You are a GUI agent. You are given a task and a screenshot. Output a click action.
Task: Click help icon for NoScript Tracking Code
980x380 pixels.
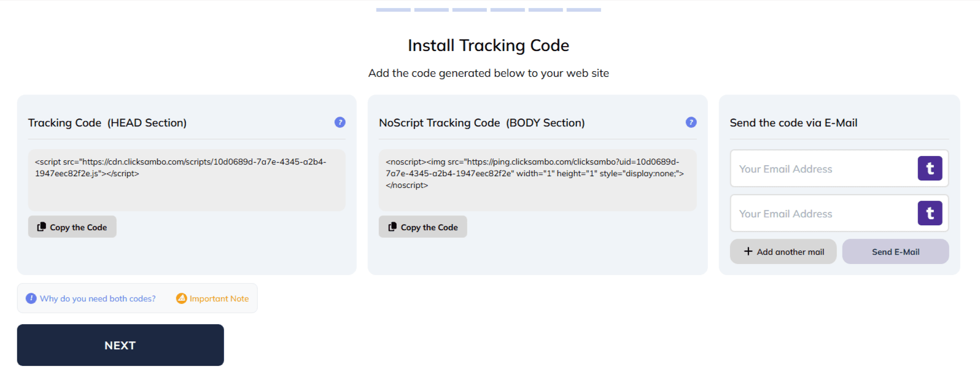pyautogui.click(x=691, y=122)
